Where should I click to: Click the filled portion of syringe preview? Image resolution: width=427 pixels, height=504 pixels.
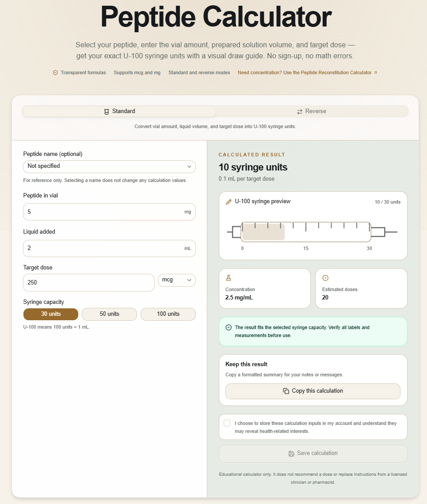pos(263,232)
